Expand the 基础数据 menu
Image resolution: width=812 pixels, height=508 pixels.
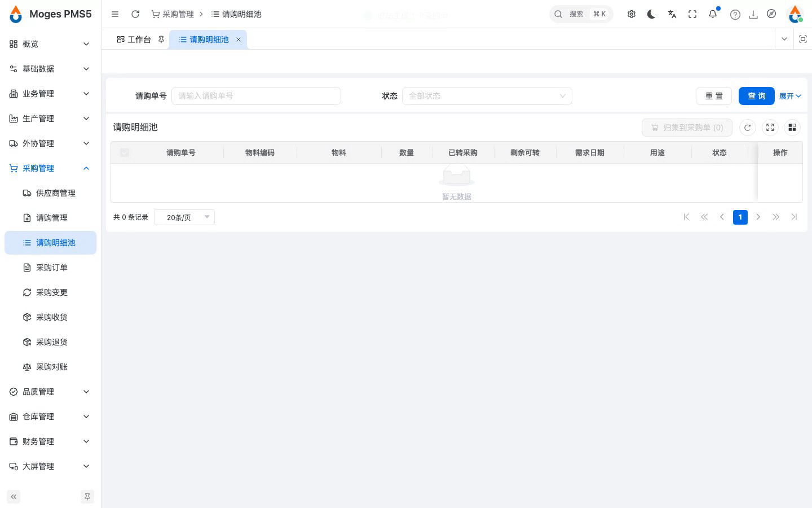point(50,69)
